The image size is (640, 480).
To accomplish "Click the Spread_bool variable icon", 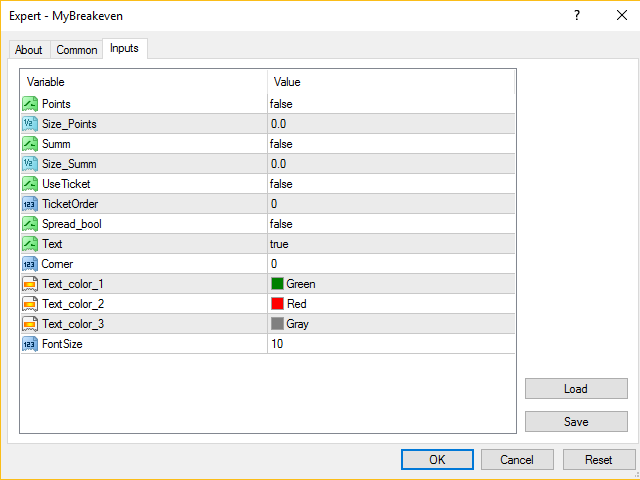I will tap(30, 224).
